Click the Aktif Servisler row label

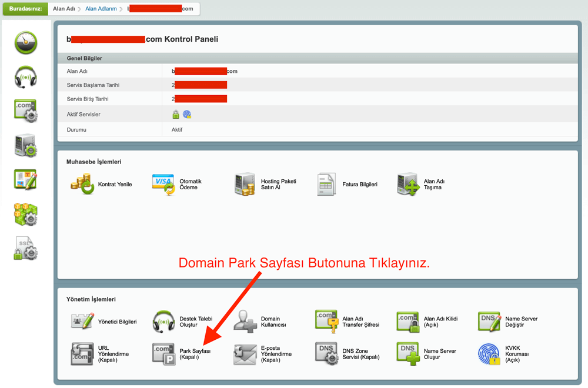click(83, 114)
